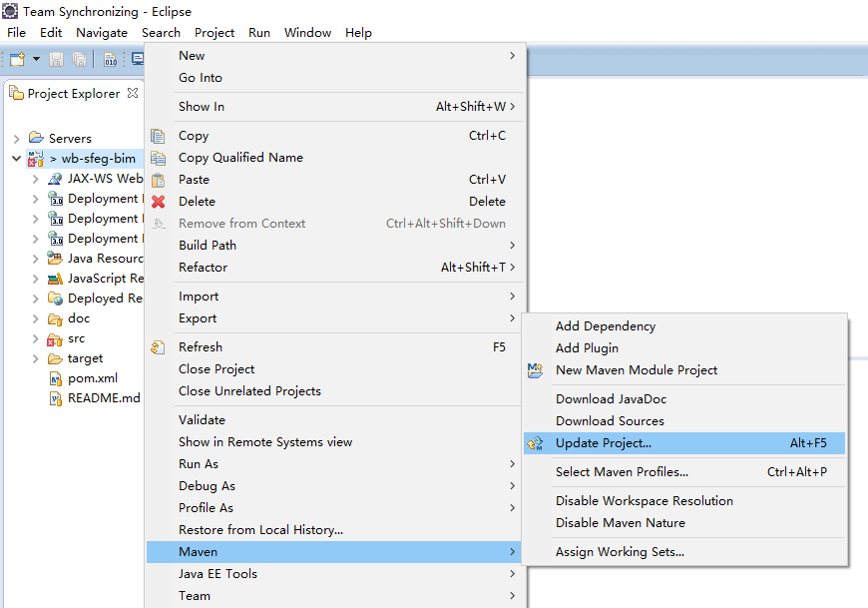Click the binary 010 toolbar icon
This screenshot has width=868, height=608.
(x=110, y=59)
